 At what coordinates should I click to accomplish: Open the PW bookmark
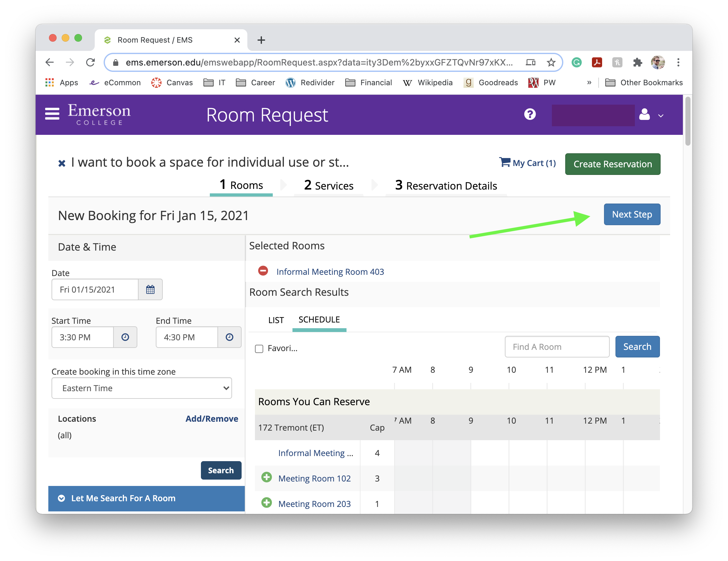point(542,83)
